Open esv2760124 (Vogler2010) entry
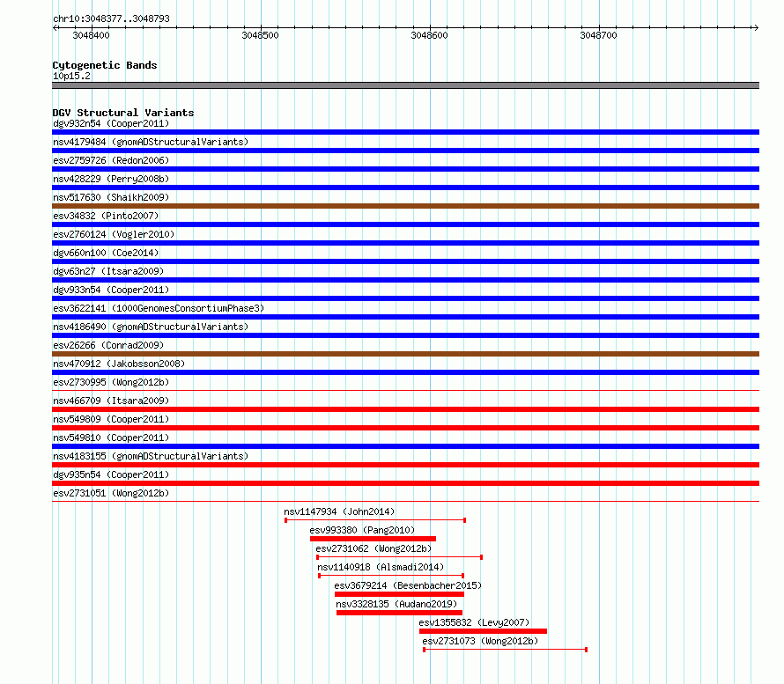Image resolution: width=784 pixels, height=684 pixels. [x=114, y=234]
